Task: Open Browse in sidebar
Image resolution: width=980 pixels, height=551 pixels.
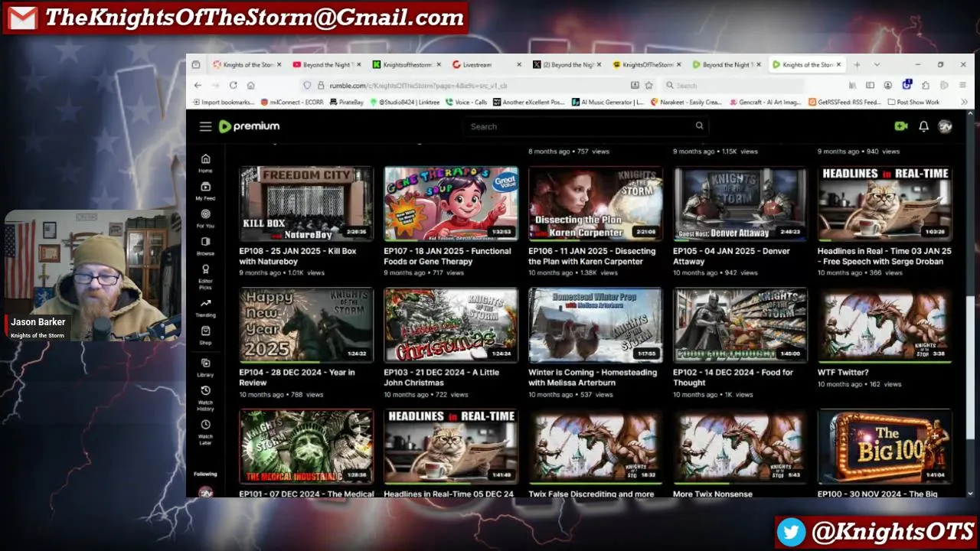Action: tap(205, 246)
